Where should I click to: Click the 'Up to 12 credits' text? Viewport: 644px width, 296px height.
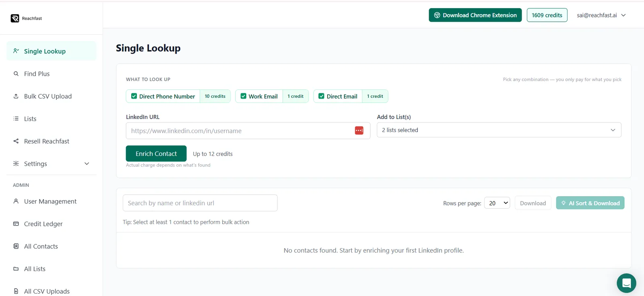(213, 154)
